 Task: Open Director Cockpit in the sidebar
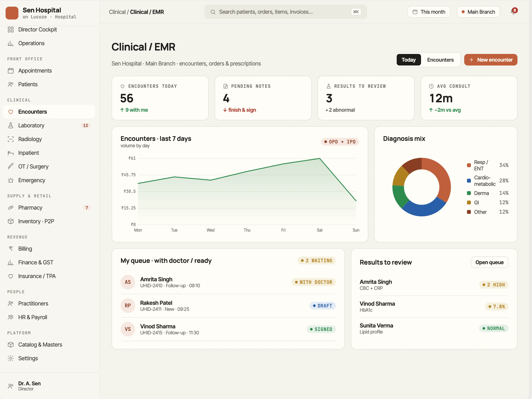pos(49,30)
